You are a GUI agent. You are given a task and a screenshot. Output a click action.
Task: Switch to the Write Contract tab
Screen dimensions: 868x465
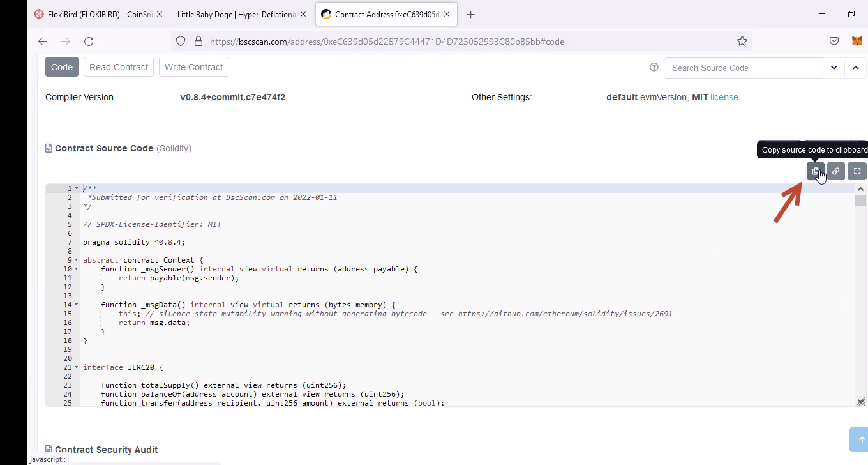(x=193, y=67)
